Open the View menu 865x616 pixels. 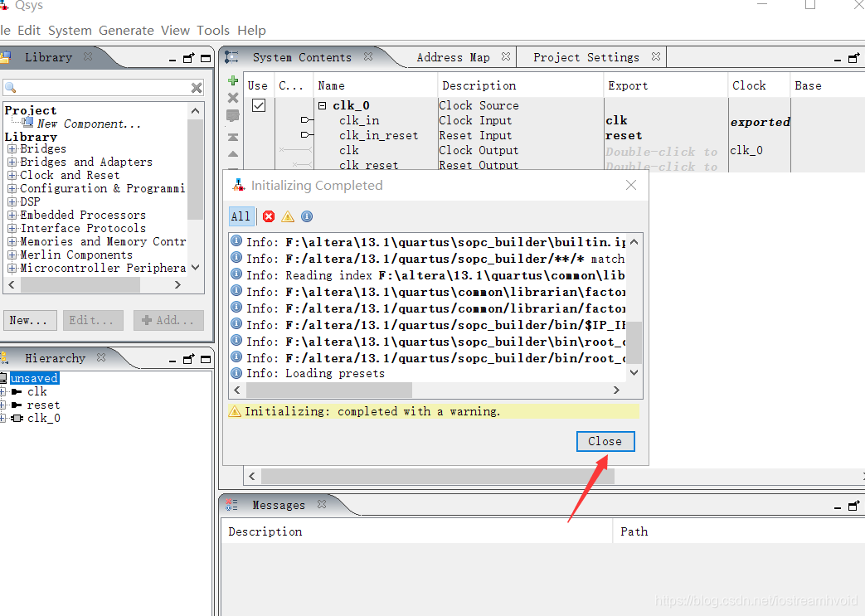pyautogui.click(x=176, y=31)
